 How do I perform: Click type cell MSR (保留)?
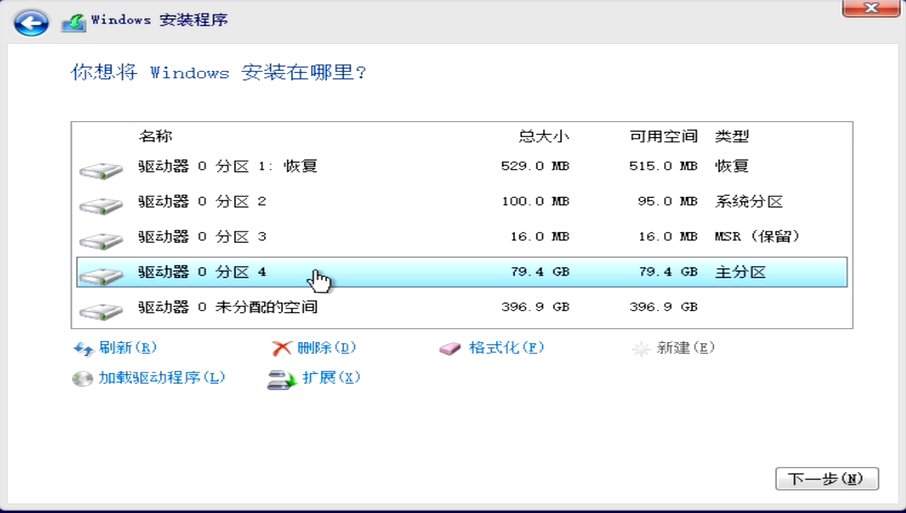(758, 237)
